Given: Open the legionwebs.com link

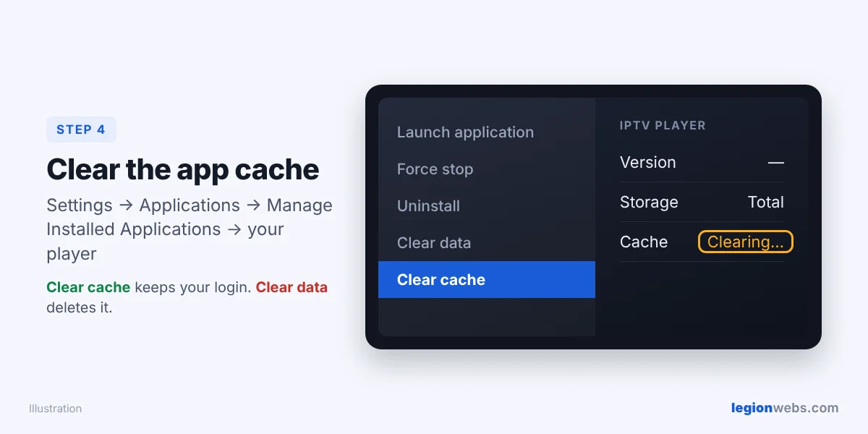Looking at the screenshot, I should 785,408.
